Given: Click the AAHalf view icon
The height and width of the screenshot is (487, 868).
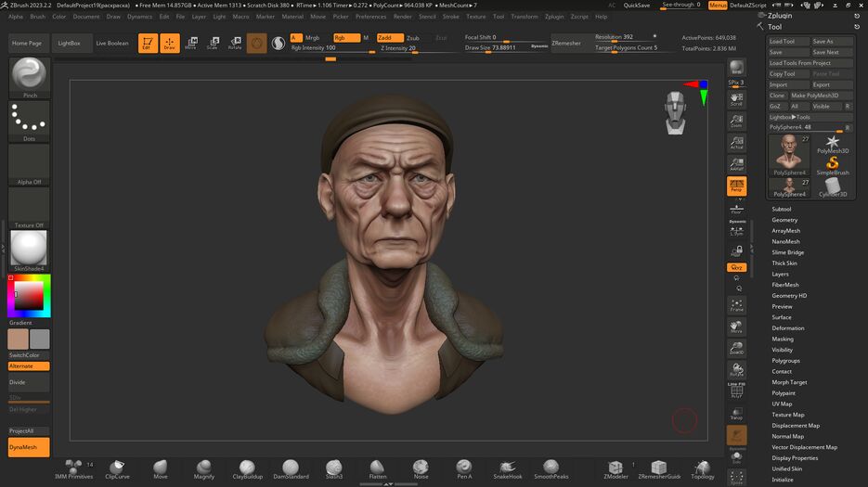Looking at the screenshot, I should [x=736, y=164].
